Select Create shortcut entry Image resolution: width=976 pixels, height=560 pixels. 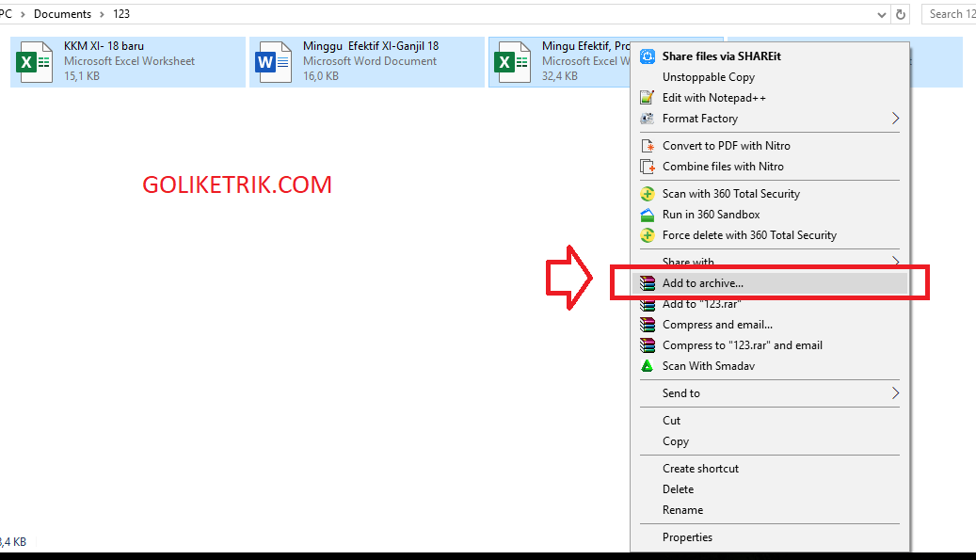[x=769, y=469]
